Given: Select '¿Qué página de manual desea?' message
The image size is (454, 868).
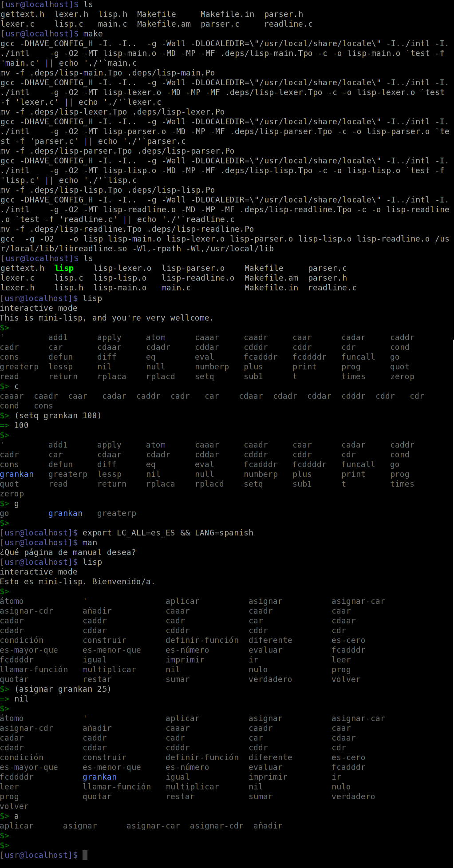Looking at the screenshot, I should 68,552.
